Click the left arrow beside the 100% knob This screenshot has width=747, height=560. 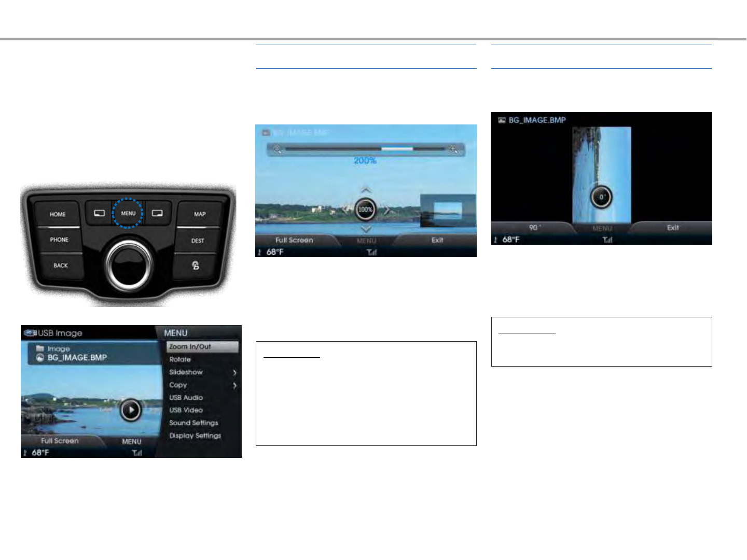coord(345,209)
